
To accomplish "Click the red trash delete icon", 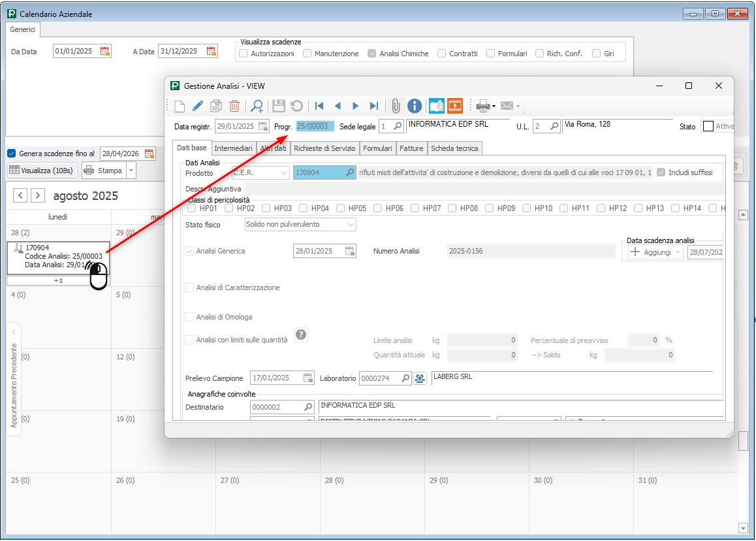I will click(234, 106).
